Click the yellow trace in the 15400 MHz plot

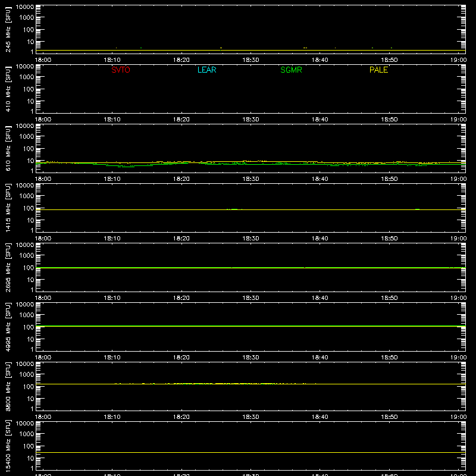coord(250,453)
